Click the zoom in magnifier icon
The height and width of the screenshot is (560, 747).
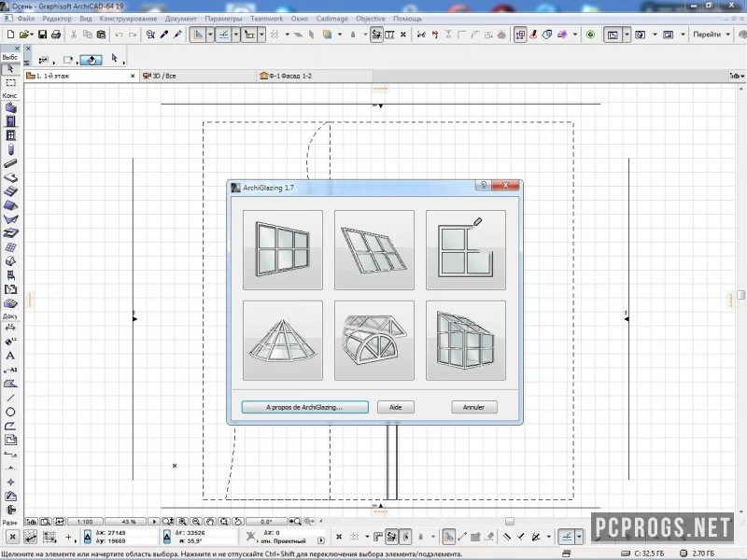[x=182, y=522]
